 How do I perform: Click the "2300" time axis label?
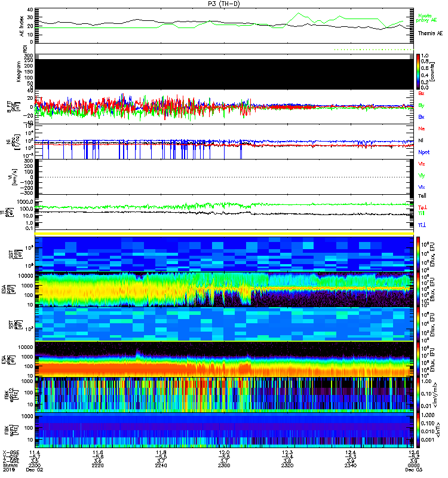click(224, 465)
